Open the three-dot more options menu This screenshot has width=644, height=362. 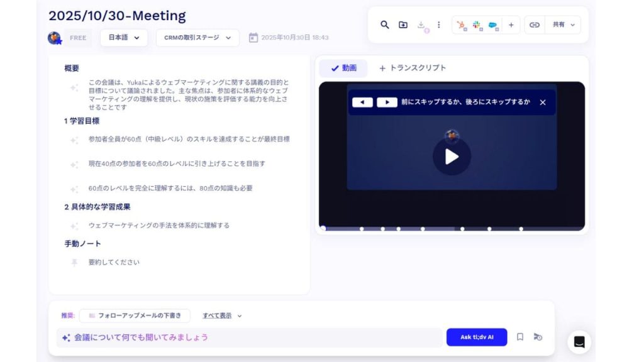[439, 25]
